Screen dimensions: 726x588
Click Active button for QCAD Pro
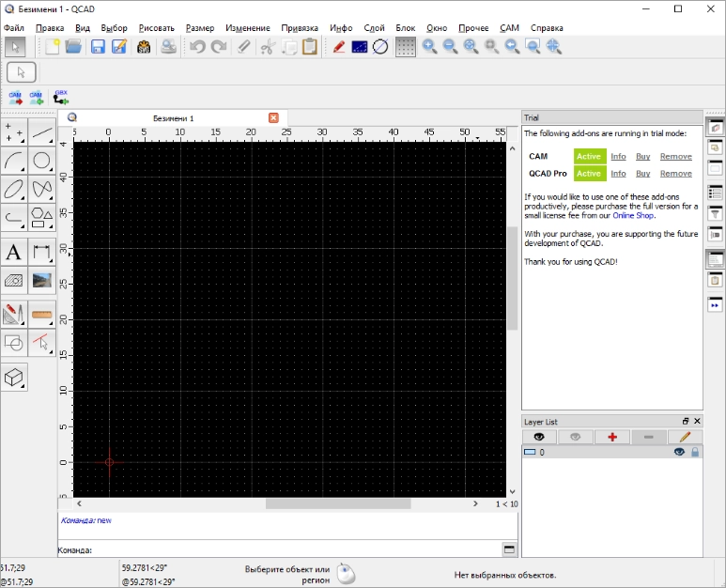590,174
